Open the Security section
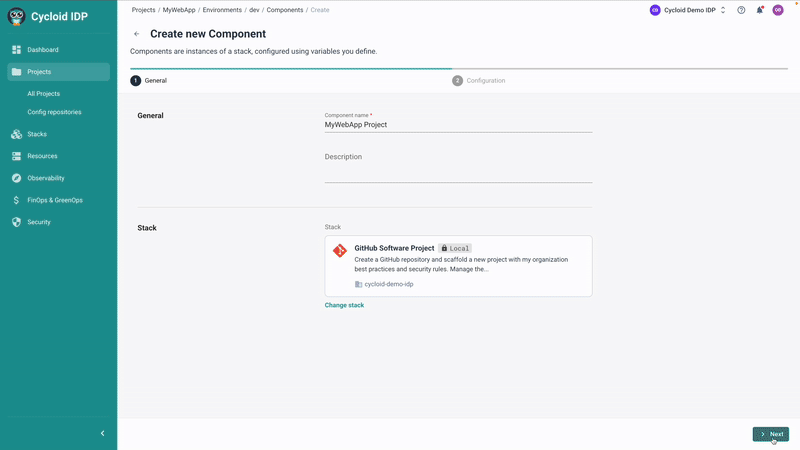This screenshot has height=450, width=800. tap(38, 222)
